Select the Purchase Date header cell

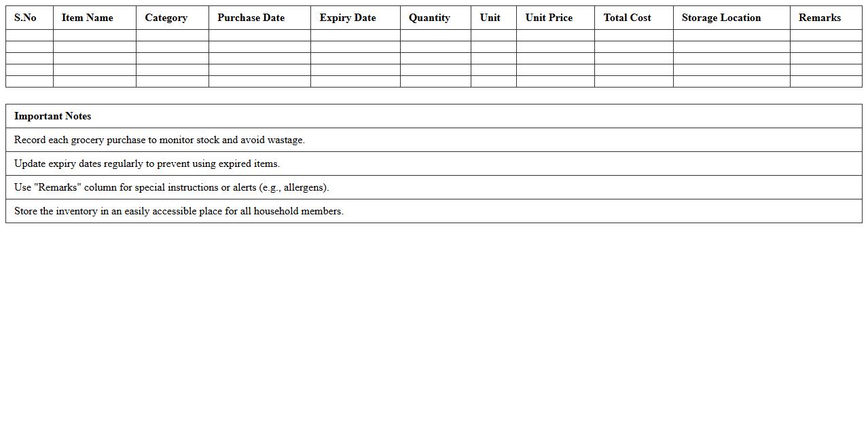point(251,18)
